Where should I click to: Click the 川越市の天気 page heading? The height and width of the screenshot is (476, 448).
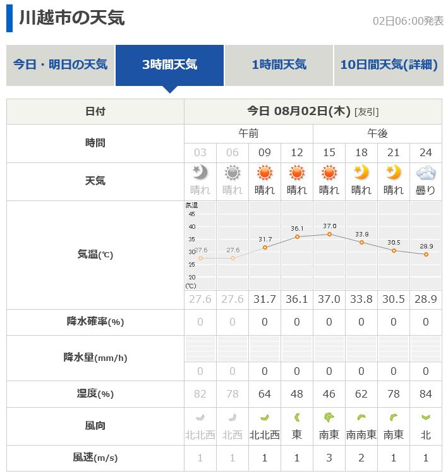coord(71,18)
